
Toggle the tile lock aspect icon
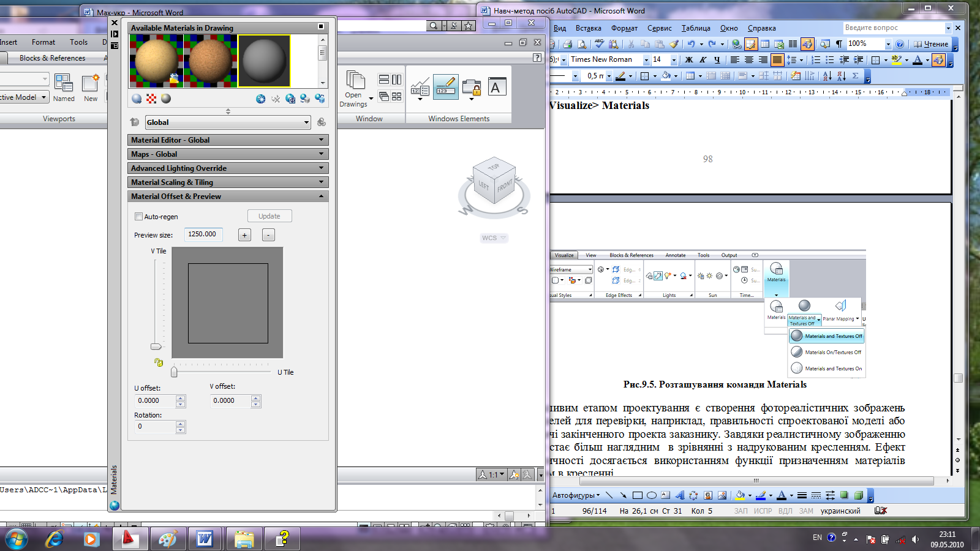coord(159,362)
